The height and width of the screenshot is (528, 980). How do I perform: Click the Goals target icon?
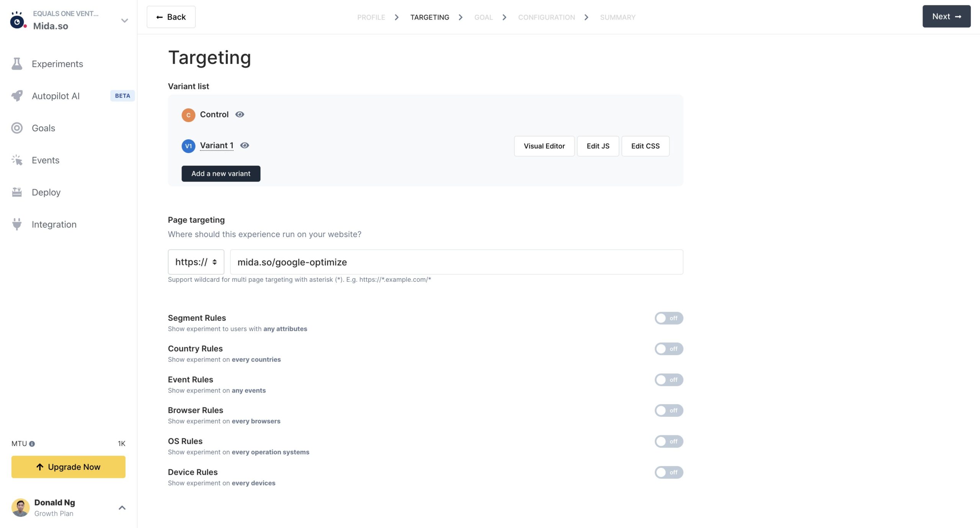pos(17,128)
